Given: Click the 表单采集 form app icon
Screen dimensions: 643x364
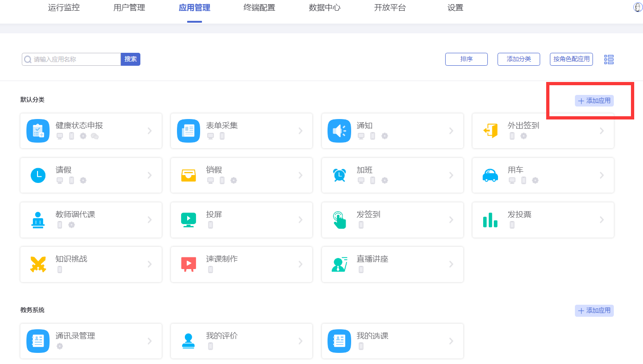Looking at the screenshot, I should pos(189,131).
